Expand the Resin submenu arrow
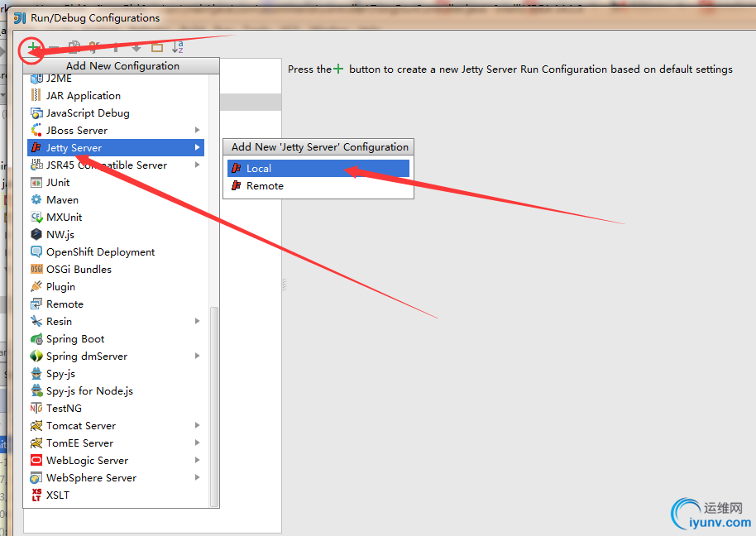 point(197,321)
